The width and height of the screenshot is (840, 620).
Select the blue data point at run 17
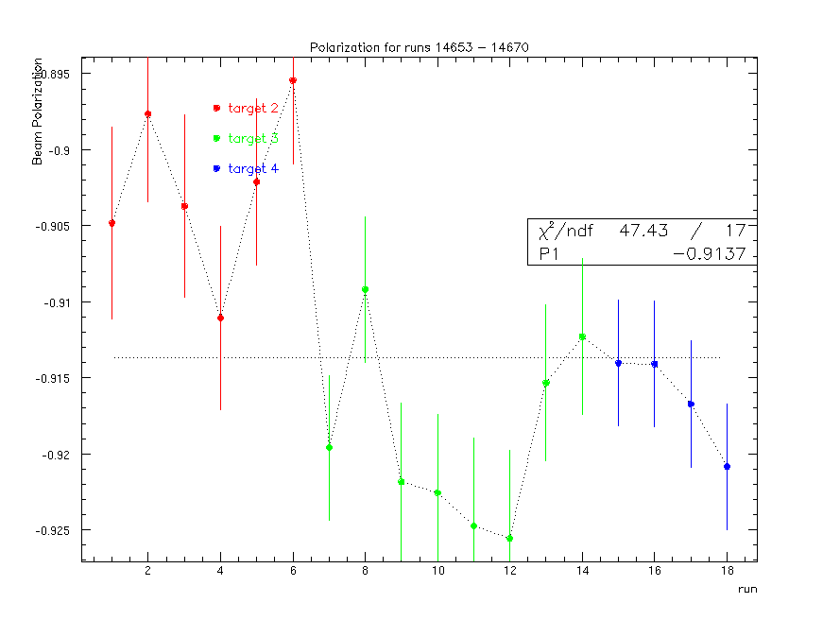[691, 405]
